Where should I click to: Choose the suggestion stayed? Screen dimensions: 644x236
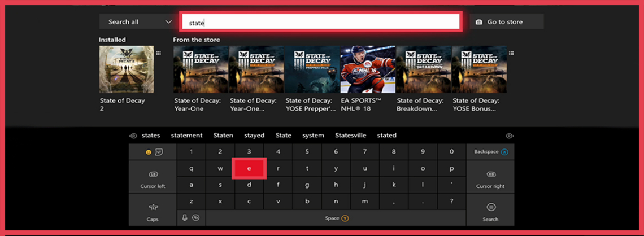pos(254,135)
